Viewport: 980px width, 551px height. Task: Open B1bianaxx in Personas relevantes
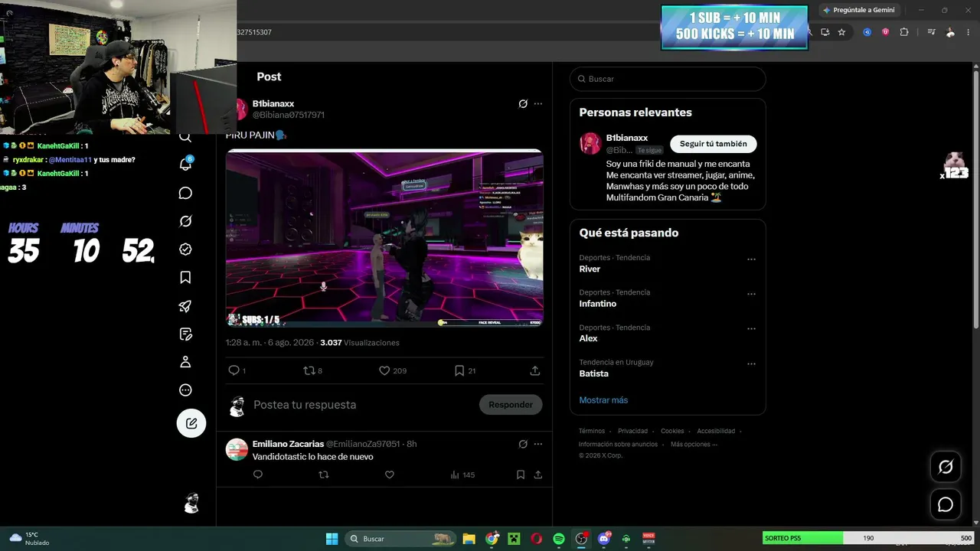pyautogui.click(x=627, y=138)
